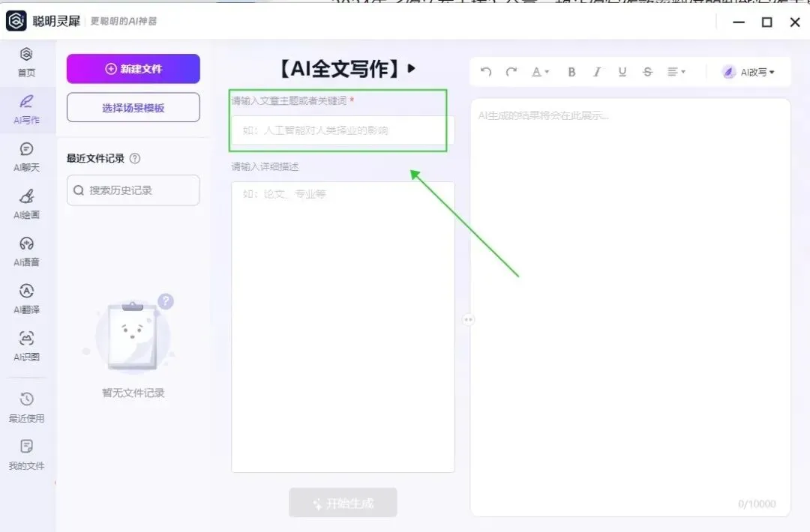Open the font color picker

[x=538, y=72]
